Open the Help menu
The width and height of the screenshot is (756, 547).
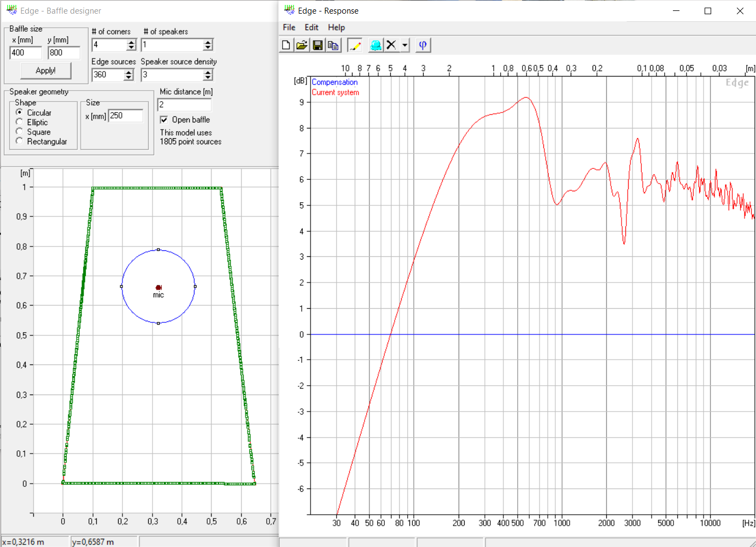click(x=336, y=27)
